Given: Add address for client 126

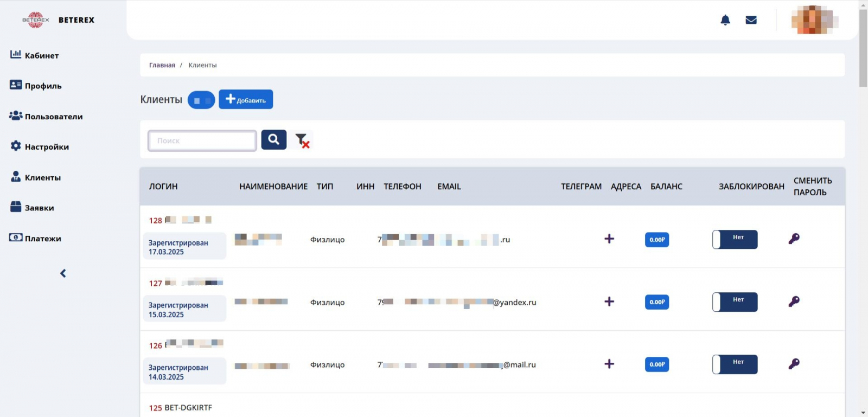Looking at the screenshot, I should [x=609, y=363].
